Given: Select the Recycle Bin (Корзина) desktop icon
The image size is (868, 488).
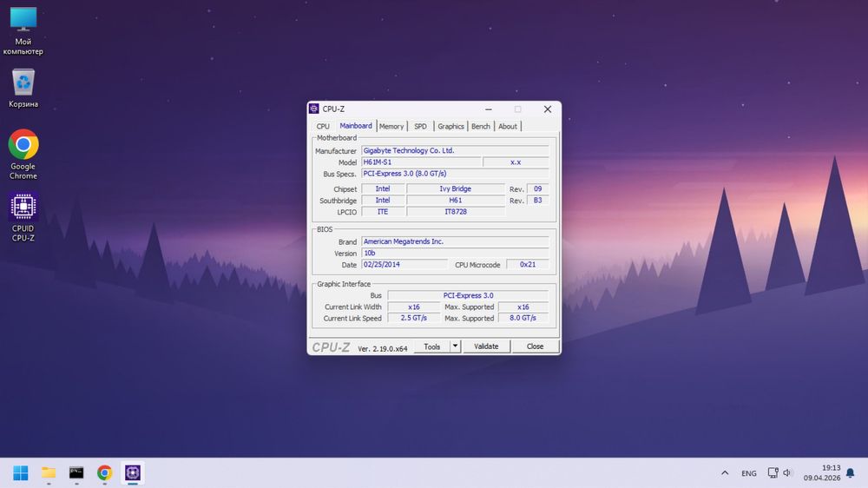Looking at the screenshot, I should coord(23,88).
